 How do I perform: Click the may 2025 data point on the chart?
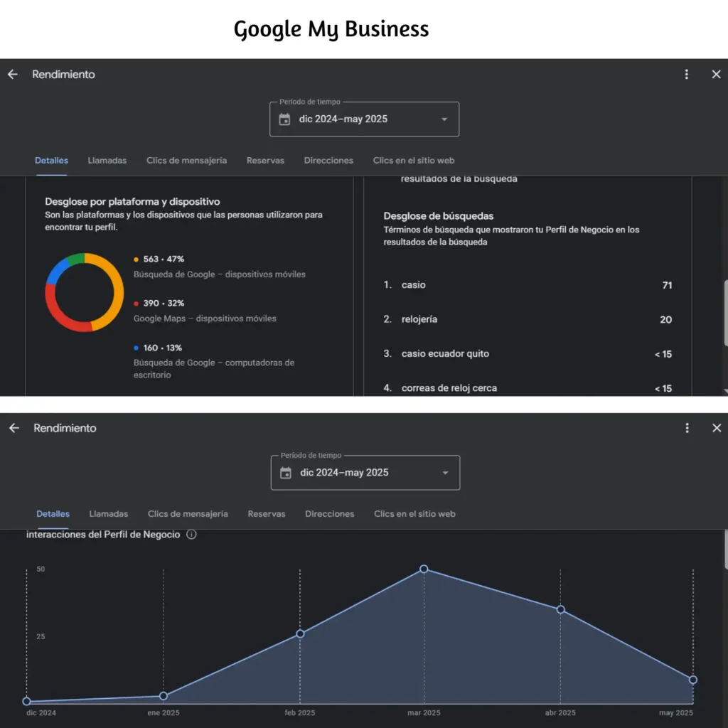click(692, 680)
